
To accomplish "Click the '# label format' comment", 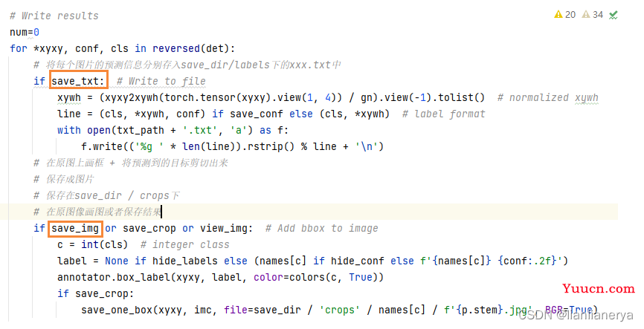I will click(x=443, y=114).
